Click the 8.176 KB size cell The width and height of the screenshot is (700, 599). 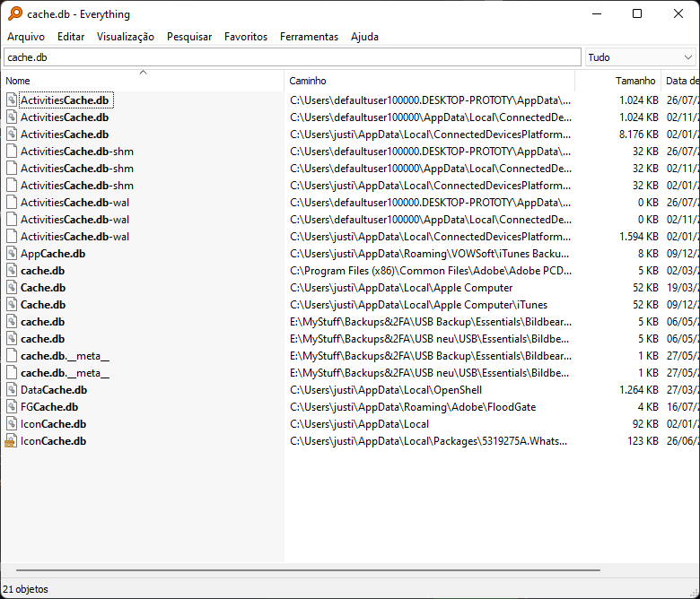point(638,135)
